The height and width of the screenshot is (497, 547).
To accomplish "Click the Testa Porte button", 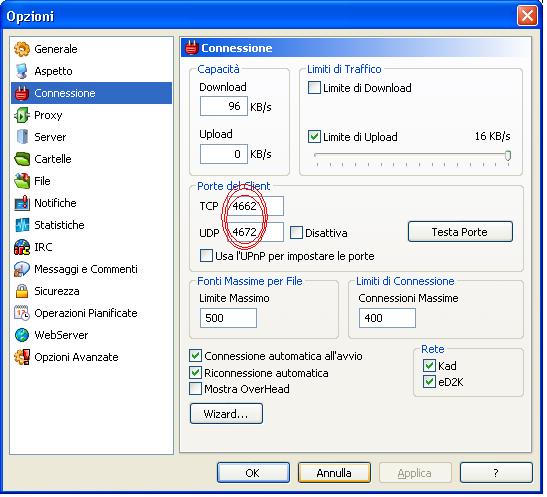I will click(x=460, y=232).
